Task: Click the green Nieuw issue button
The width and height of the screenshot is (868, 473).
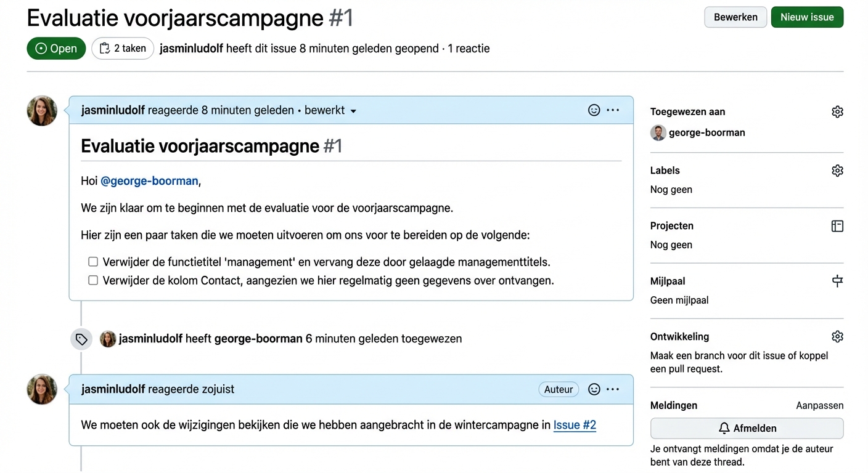Action: (807, 17)
